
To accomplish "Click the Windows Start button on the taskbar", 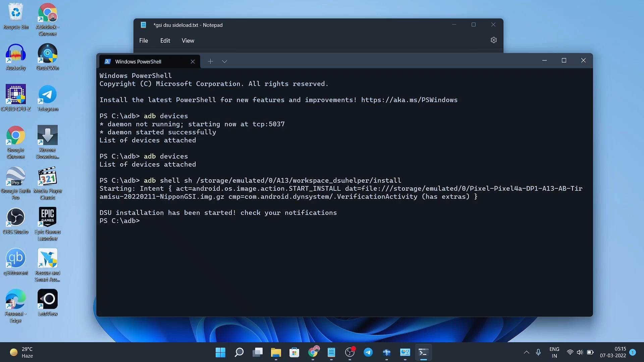I will coord(220,352).
